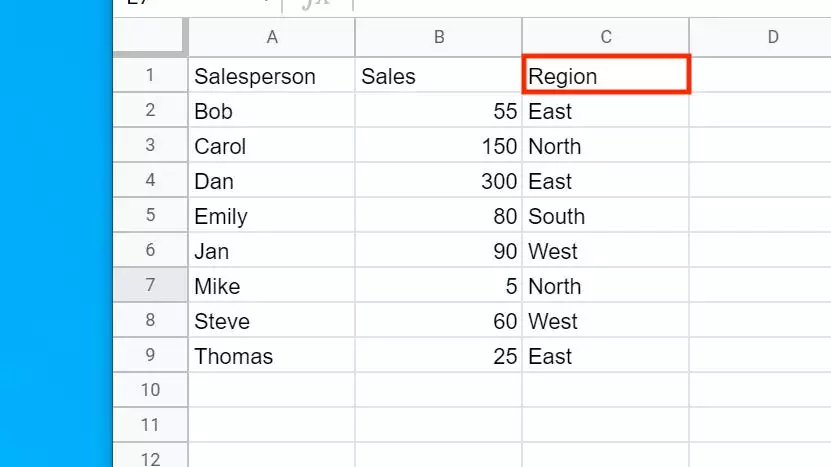Image resolution: width=831 pixels, height=467 pixels.
Task: Select the cell containing Steve
Action: pos(271,321)
